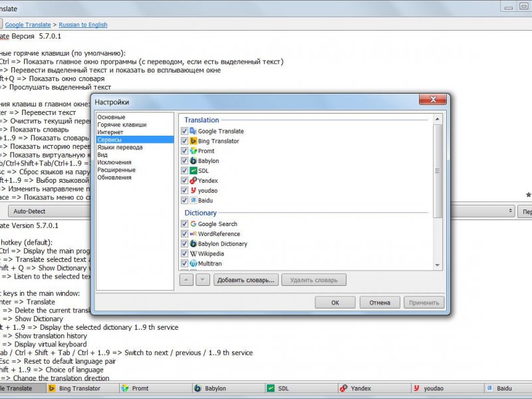Click the SDL icon in services list

(x=194, y=170)
